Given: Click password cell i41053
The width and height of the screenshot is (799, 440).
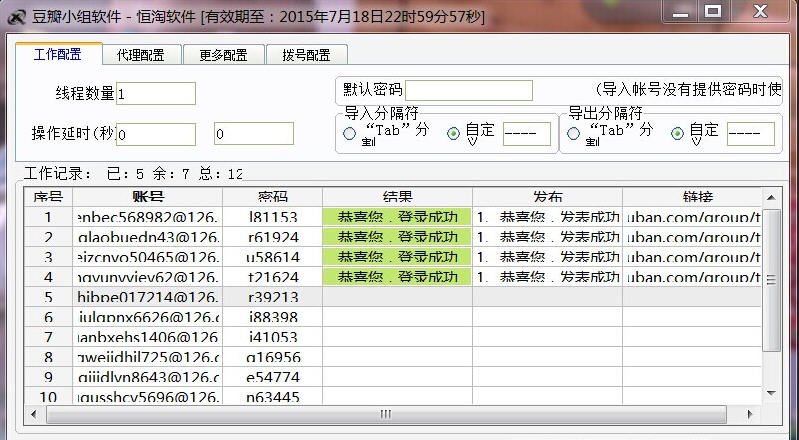Looking at the screenshot, I should click(x=273, y=337).
